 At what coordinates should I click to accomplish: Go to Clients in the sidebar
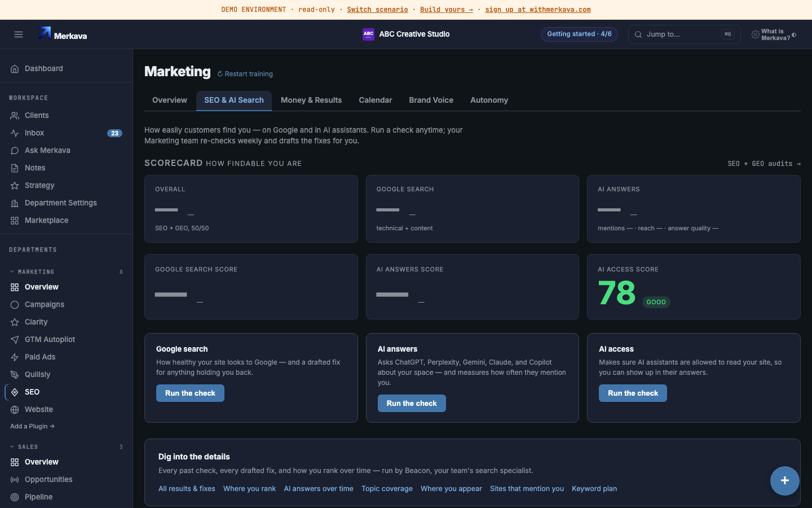coord(67,116)
